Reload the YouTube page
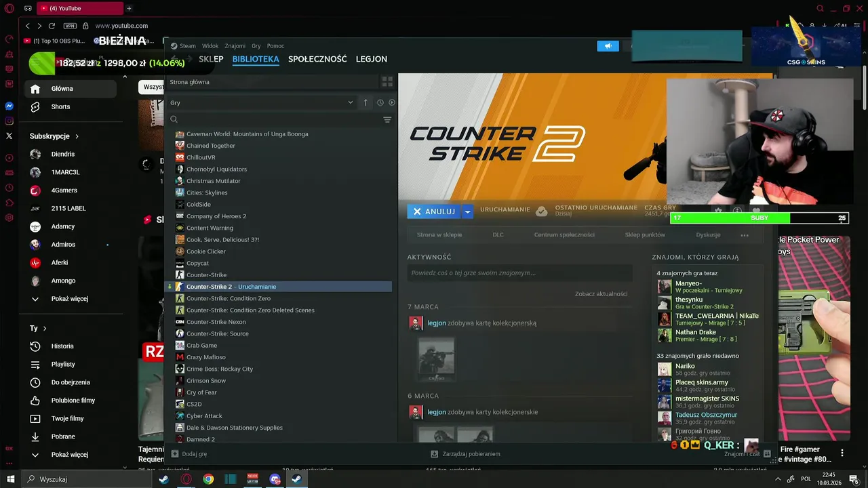Image resolution: width=868 pixels, height=488 pixels. 52,26
